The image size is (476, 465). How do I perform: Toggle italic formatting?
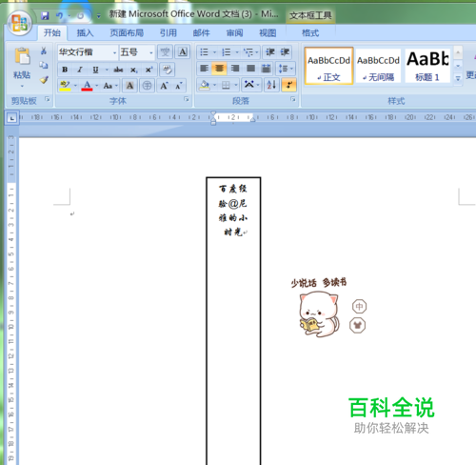point(80,70)
